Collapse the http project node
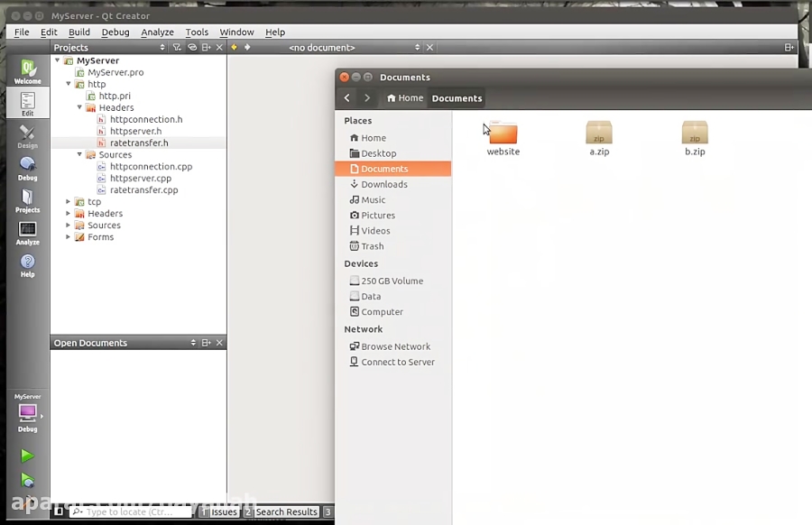The image size is (812, 525). coord(69,84)
